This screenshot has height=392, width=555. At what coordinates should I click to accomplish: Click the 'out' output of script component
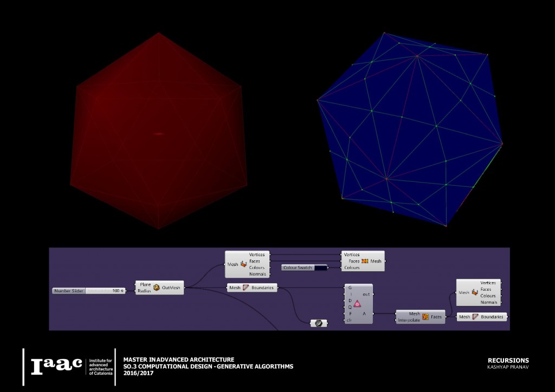click(366, 294)
